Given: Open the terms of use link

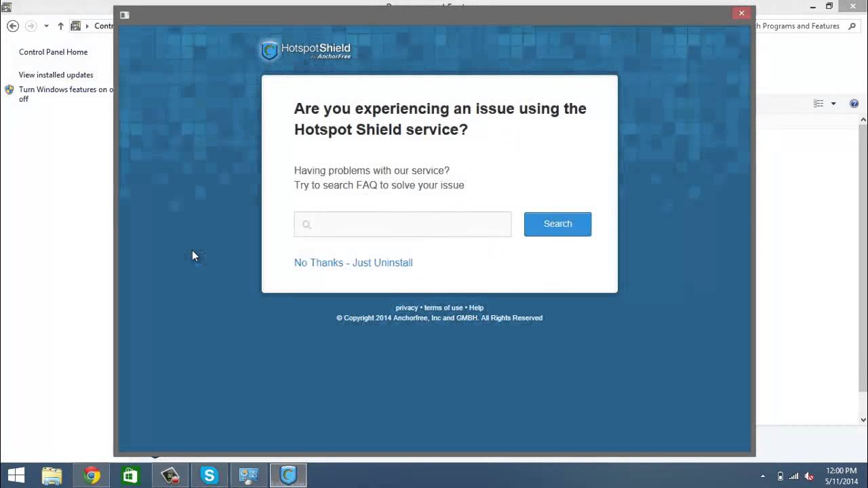Looking at the screenshot, I should (443, 308).
